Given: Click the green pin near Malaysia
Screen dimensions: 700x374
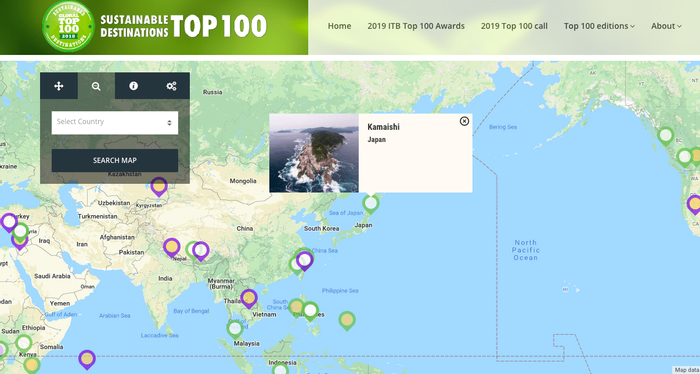Looking at the screenshot, I should [x=235, y=329].
